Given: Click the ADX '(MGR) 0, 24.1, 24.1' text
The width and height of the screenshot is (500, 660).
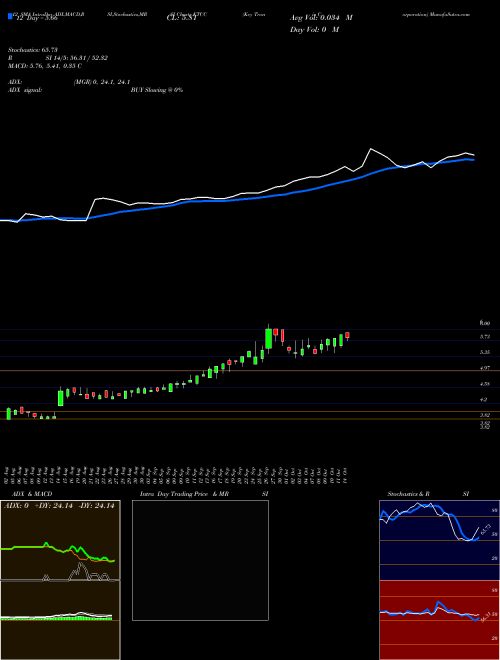Looking at the screenshot, I should tap(101, 82).
